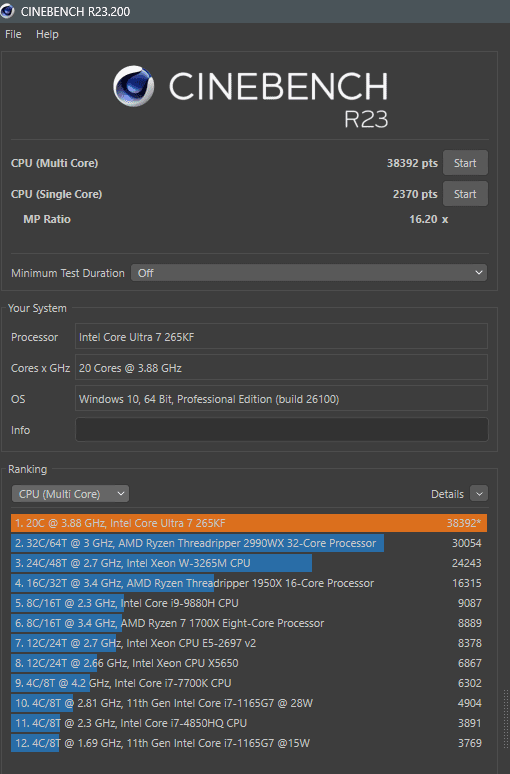Click the Cores x GHz field
The width and height of the screenshot is (510, 774).
(281, 368)
